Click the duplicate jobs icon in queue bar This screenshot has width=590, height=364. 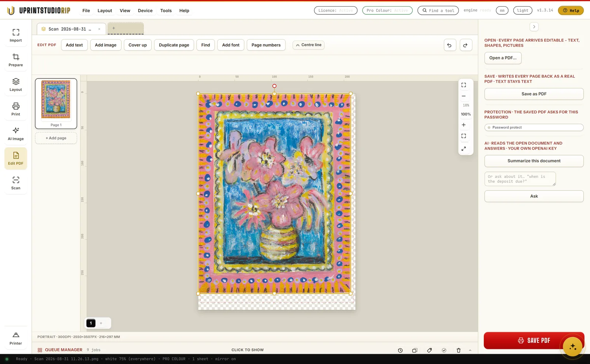414,350
